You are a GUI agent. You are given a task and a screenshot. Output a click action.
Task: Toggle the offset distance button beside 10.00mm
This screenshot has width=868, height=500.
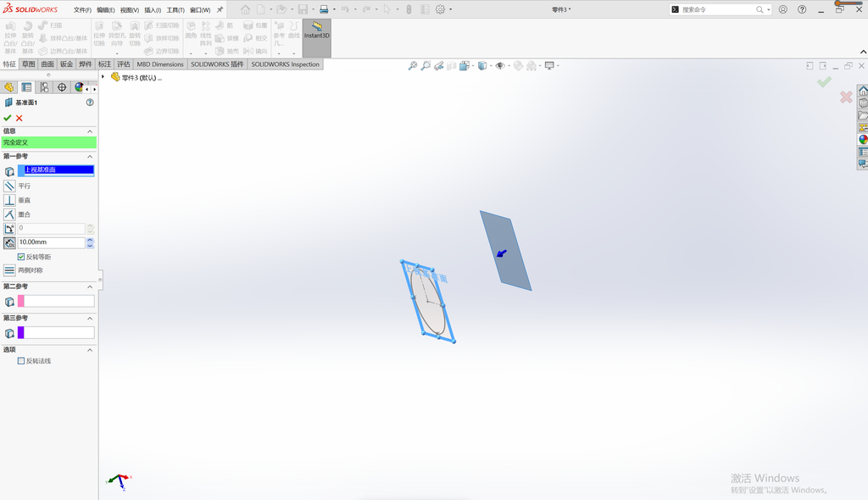[x=9, y=242]
